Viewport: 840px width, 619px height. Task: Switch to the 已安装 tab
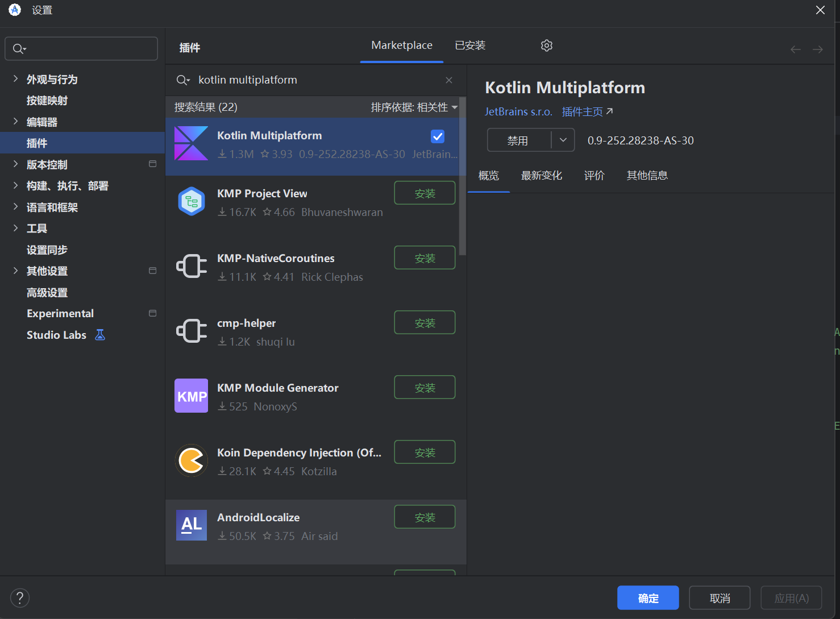pos(470,45)
